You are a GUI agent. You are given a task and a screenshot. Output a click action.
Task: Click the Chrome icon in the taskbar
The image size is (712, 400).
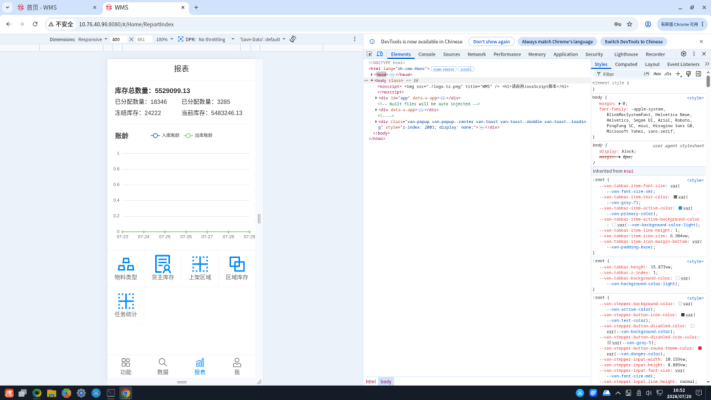click(125, 393)
